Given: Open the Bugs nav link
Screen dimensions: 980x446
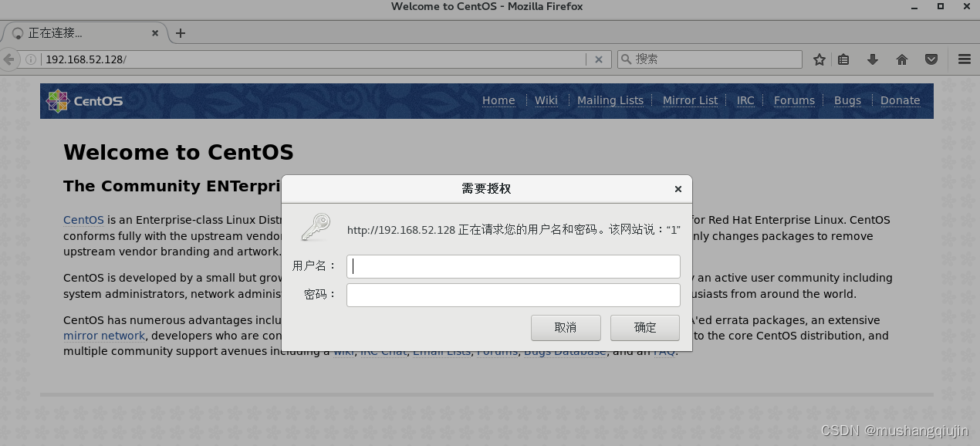Looking at the screenshot, I should point(847,100).
